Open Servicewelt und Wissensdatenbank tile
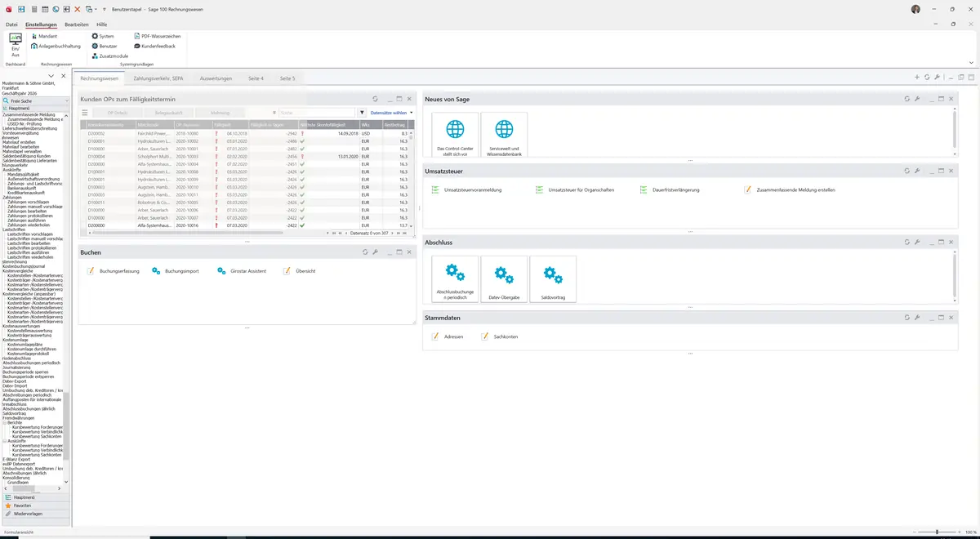Viewport: 980px width, 539px height. click(505, 135)
